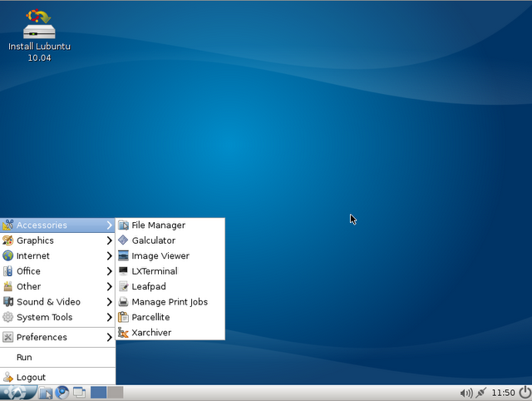Viewport: 532px width, 401px height.
Task: Click the Leafpad notepad icon
Action: 124,286
